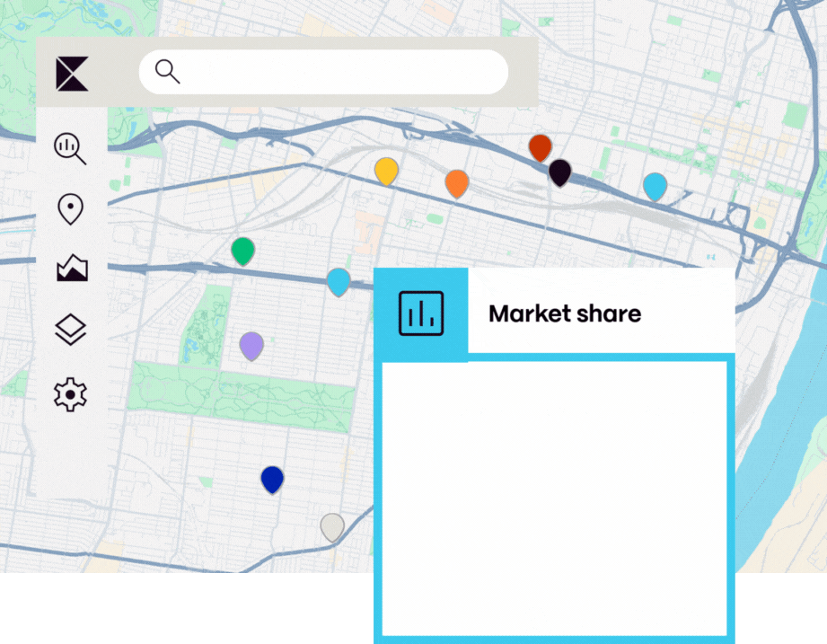Click the Market share panel title

[565, 314]
